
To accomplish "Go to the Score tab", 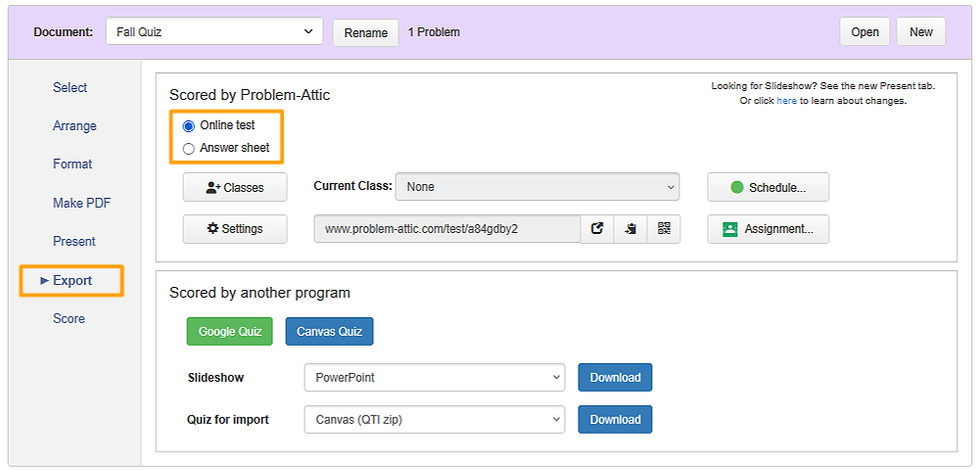I will coord(69,319).
